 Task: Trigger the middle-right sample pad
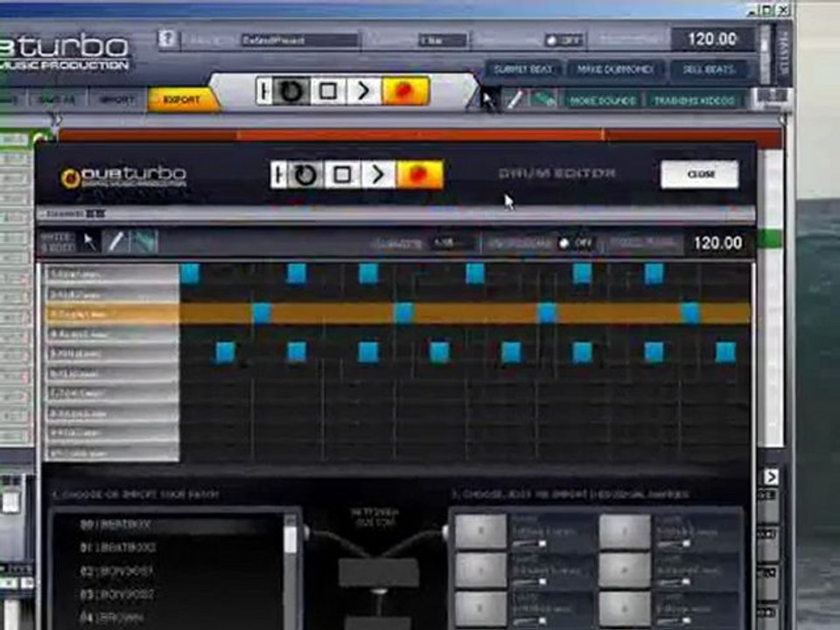(x=625, y=570)
